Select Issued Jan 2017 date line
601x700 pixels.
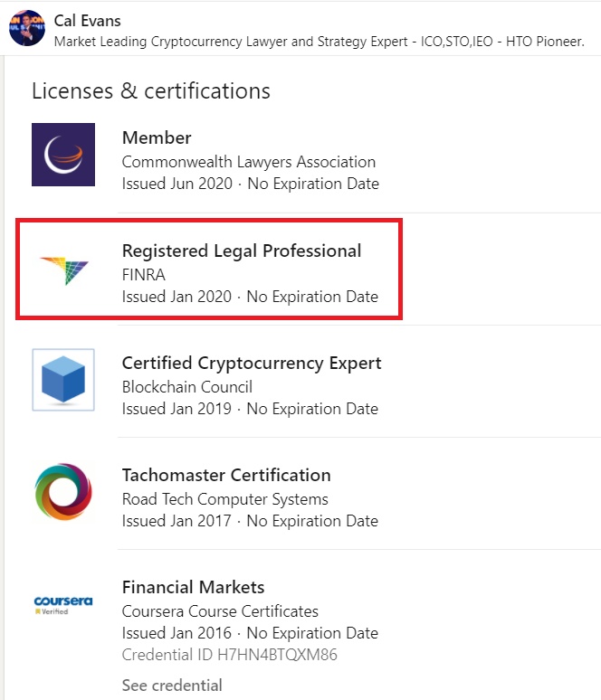pyautogui.click(x=250, y=521)
